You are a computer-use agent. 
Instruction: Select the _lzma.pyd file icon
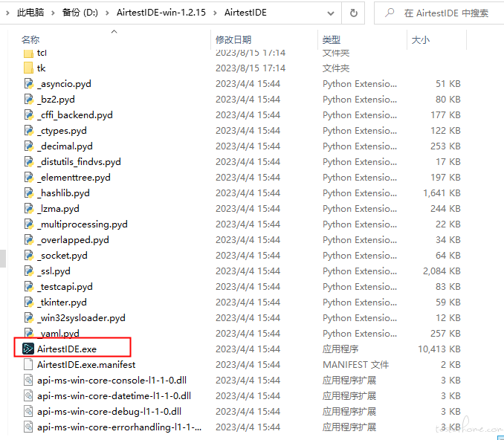(x=28, y=209)
